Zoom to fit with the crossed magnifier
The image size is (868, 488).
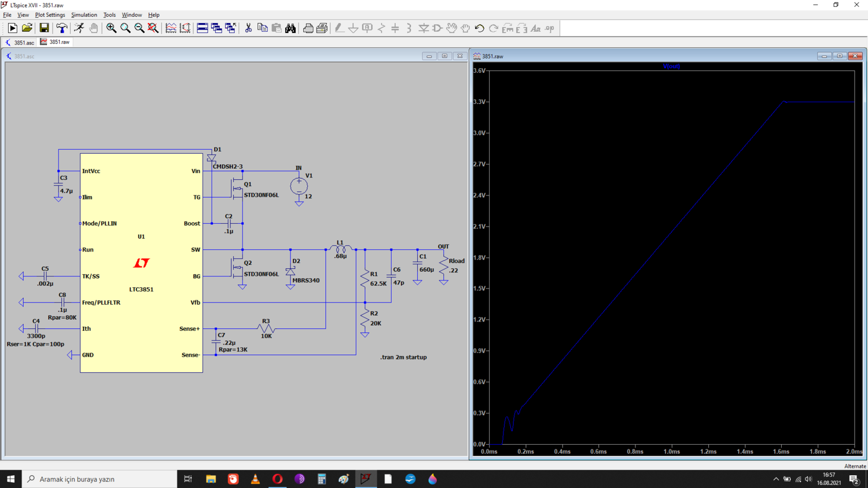pos(153,28)
